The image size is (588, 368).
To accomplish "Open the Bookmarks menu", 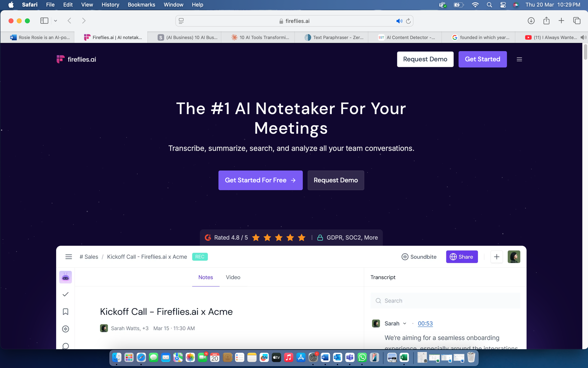I will pyautogui.click(x=141, y=5).
